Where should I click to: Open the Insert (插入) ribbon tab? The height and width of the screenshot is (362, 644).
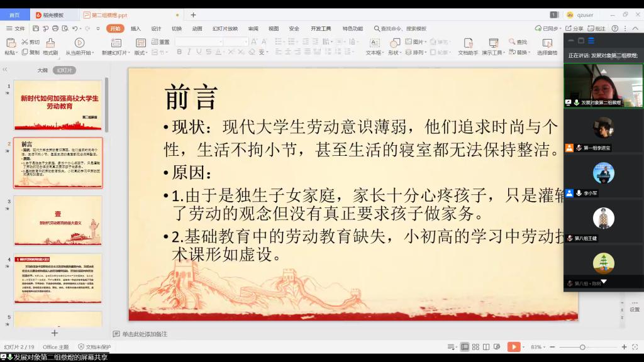(x=135, y=28)
